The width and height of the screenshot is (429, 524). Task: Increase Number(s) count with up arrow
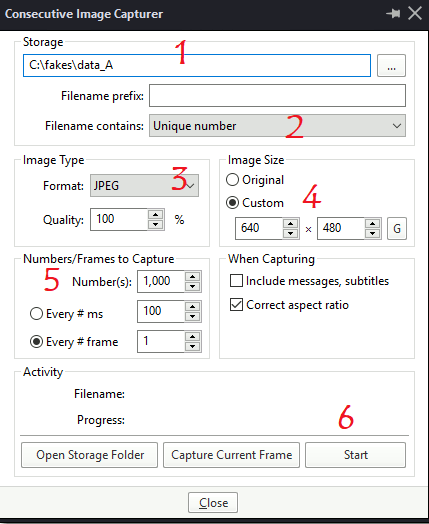pos(192,276)
